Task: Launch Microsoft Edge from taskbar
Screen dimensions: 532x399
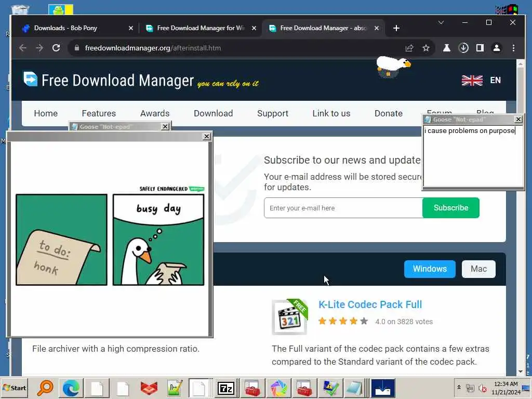Action: [x=71, y=388]
